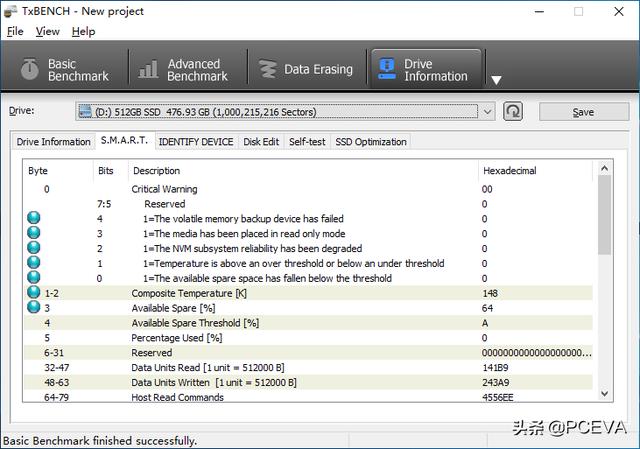This screenshot has width=640, height=449.
Task: Click the Byte column header
Action: coord(38,171)
